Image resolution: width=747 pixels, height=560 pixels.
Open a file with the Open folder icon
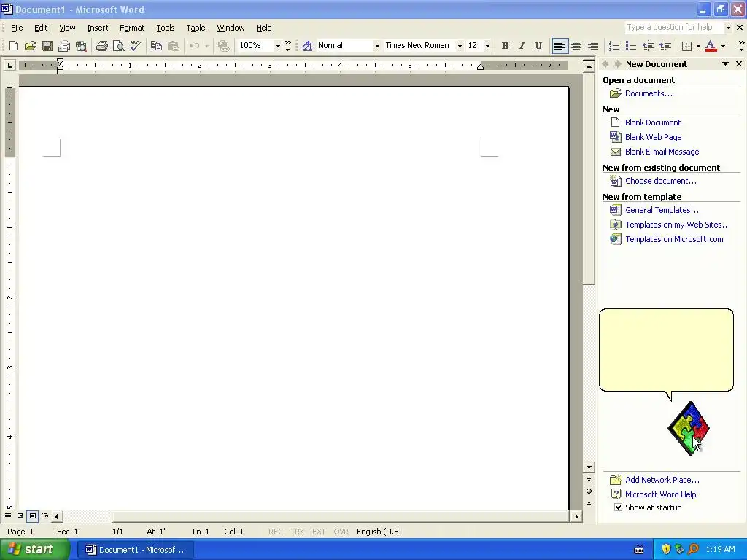coord(31,46)
